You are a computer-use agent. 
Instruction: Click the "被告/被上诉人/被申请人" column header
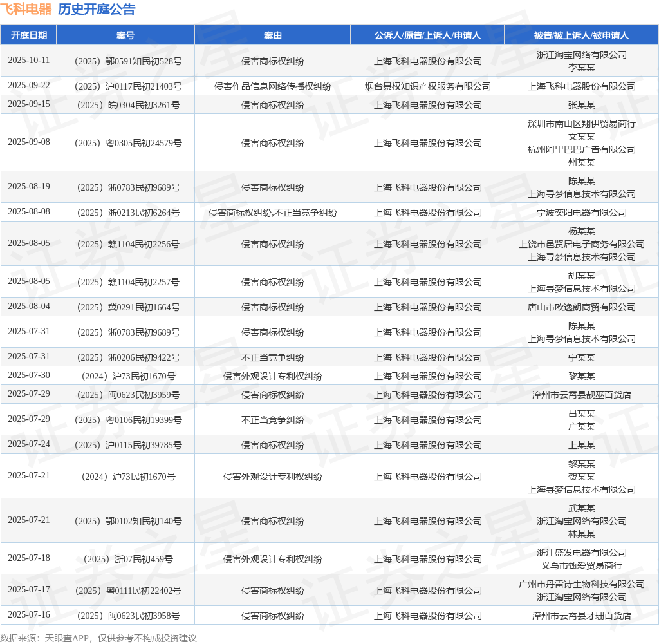(581, 35)
